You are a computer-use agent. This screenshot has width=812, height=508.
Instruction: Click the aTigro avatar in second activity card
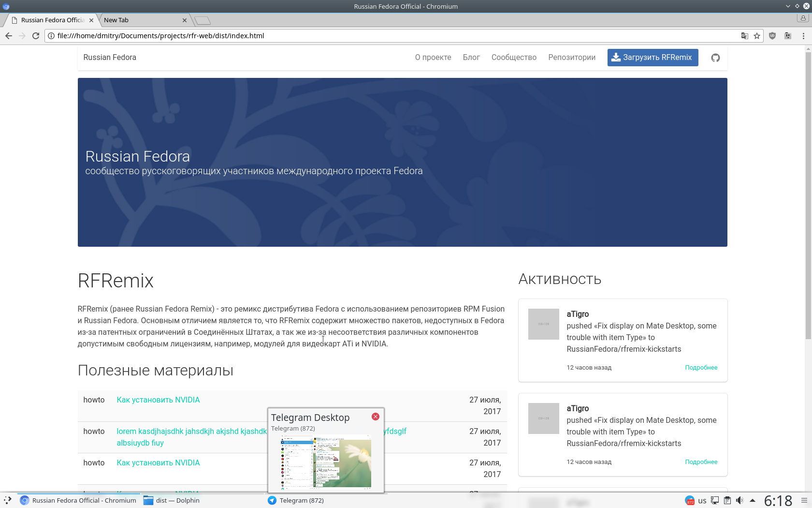pos(544,418)
